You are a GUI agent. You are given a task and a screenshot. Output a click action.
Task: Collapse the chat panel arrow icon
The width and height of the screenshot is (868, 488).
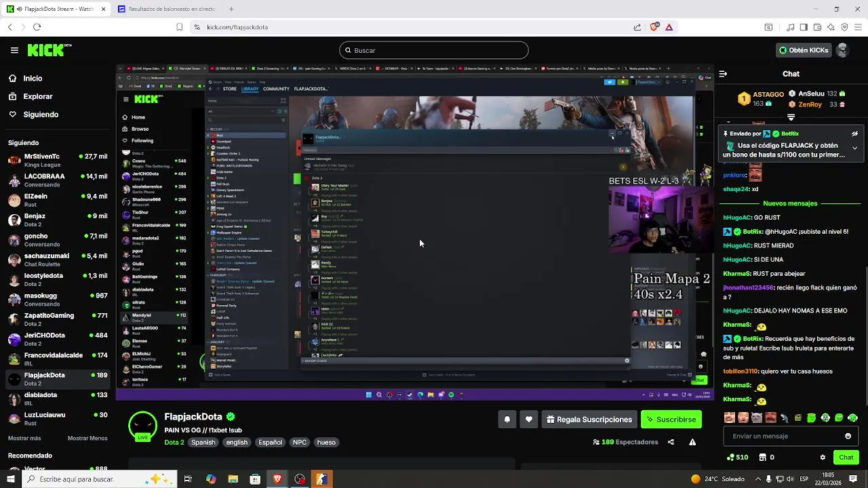(x=723, y=74)
